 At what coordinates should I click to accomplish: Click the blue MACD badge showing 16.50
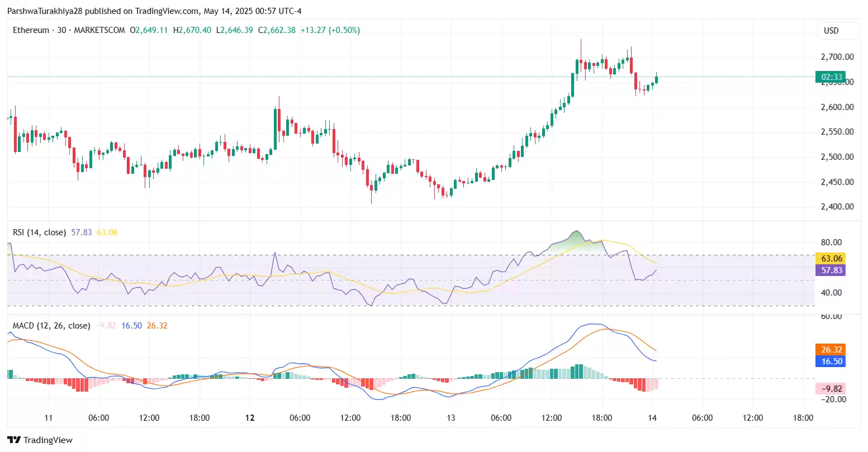pos(831,361)
